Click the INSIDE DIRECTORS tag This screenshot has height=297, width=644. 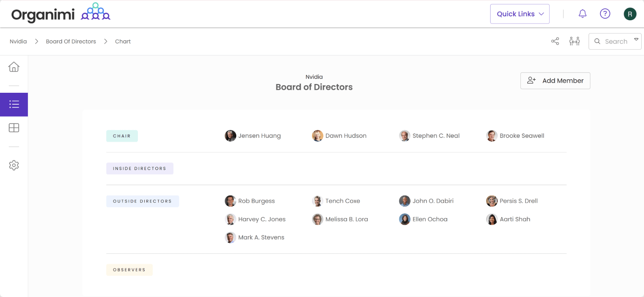139,168
